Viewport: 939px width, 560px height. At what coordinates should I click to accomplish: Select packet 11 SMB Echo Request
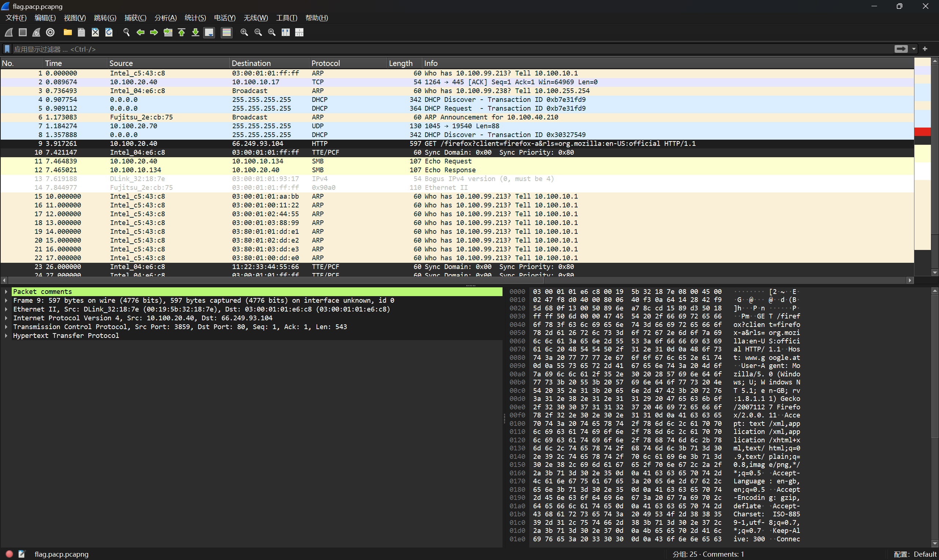click(457, 161)
